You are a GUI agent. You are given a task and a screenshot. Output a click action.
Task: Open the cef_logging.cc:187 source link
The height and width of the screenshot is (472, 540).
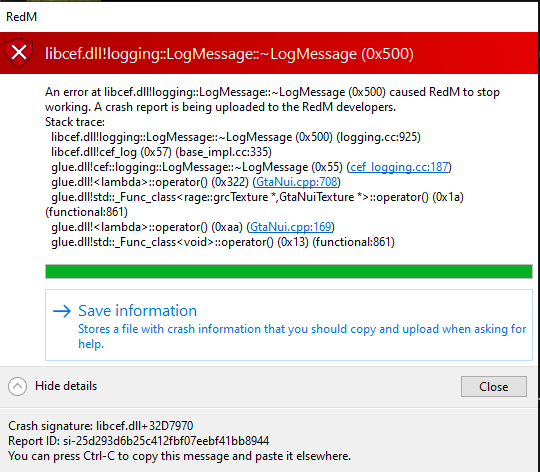[399, 167]
